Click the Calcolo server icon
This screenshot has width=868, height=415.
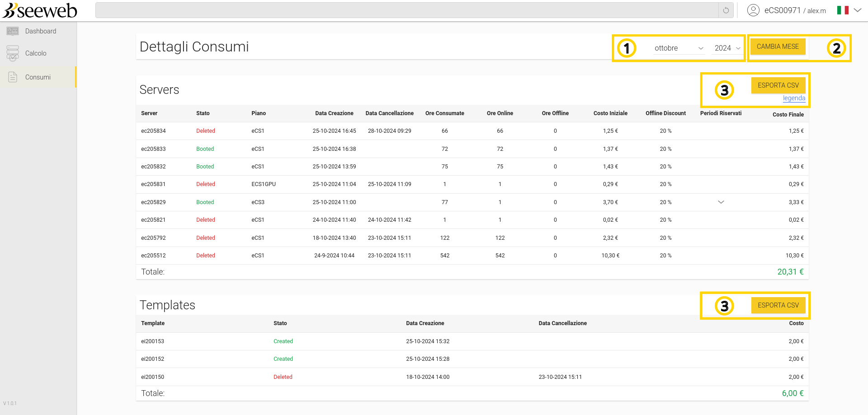pyautogui.click(x=13, y=53)
